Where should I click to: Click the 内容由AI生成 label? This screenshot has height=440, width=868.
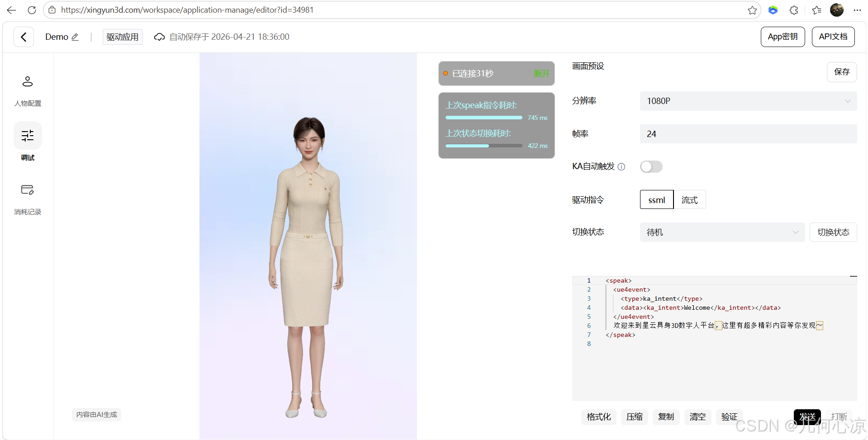(96, 415)
